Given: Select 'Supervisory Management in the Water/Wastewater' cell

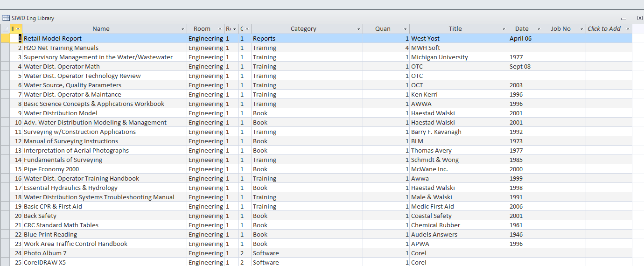Looking at the screenshot, I should click(105, 57).
